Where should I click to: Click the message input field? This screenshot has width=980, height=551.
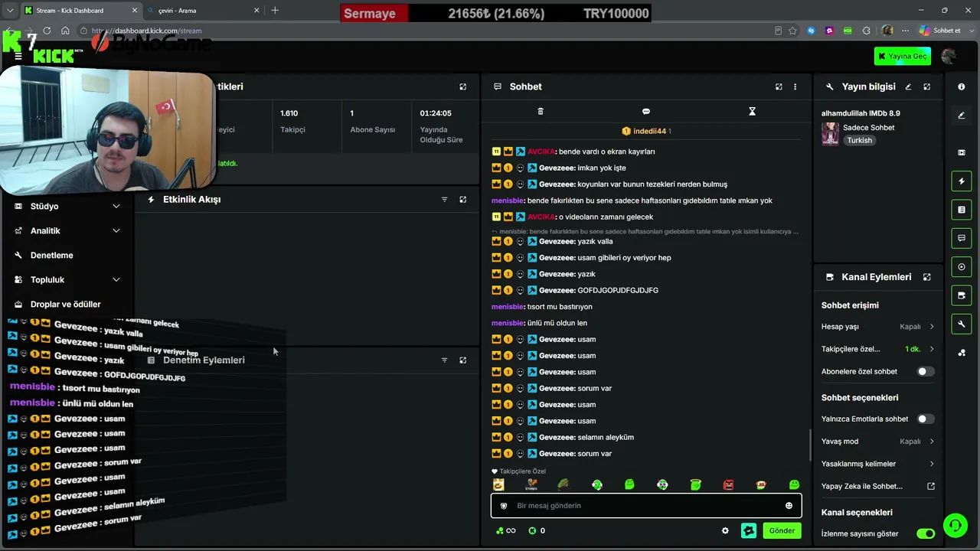coord(646,506)
